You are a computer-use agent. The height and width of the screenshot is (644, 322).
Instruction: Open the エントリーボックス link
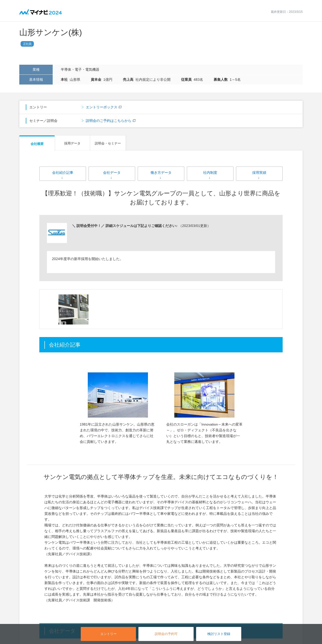tap(101, 107)
